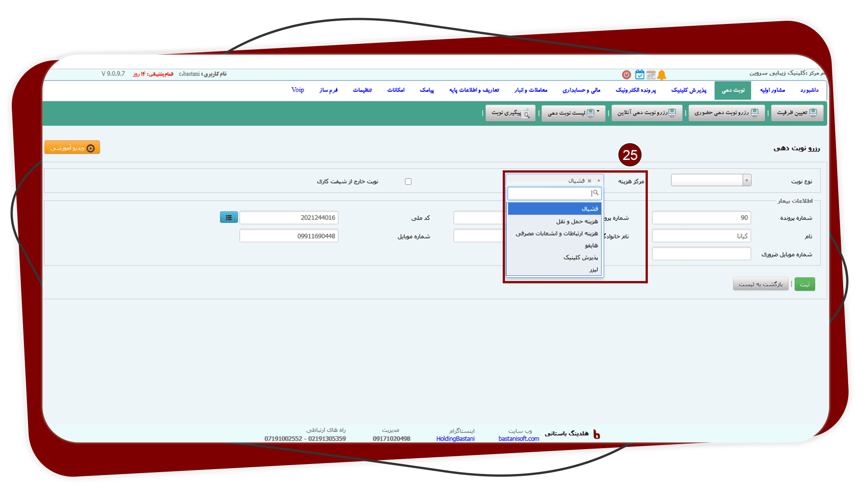This screenshot has height=488, width=868.
Task: Click management phone 09171020498
Action: 392,439
